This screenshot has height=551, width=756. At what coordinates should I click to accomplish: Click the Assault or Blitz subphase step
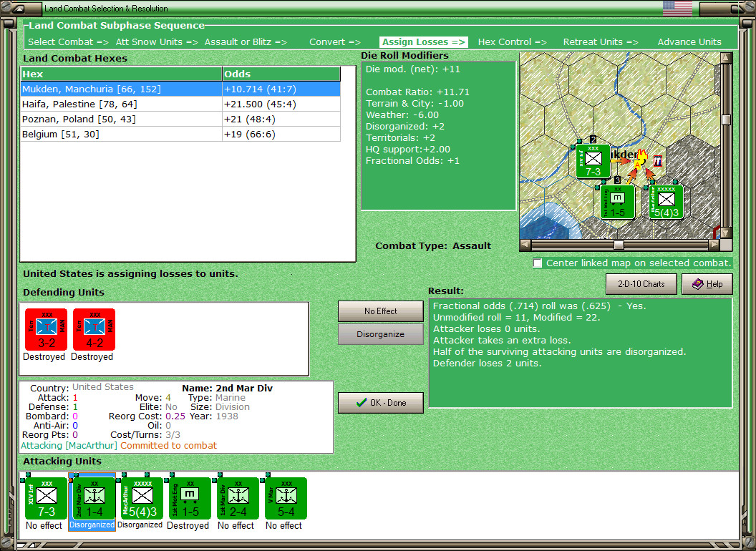pyautogui.click(x=246, y=42)
